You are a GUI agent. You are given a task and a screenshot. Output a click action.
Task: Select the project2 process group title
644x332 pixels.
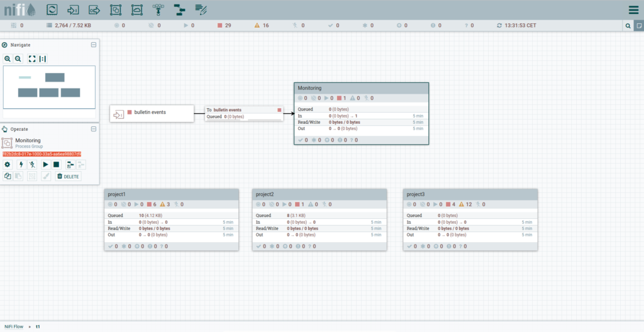265,194
